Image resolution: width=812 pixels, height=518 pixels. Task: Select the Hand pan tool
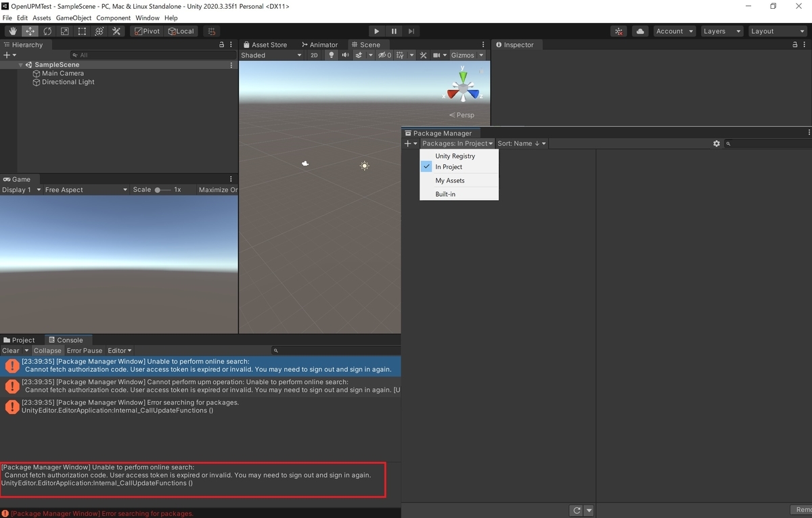tap(12, 31)
